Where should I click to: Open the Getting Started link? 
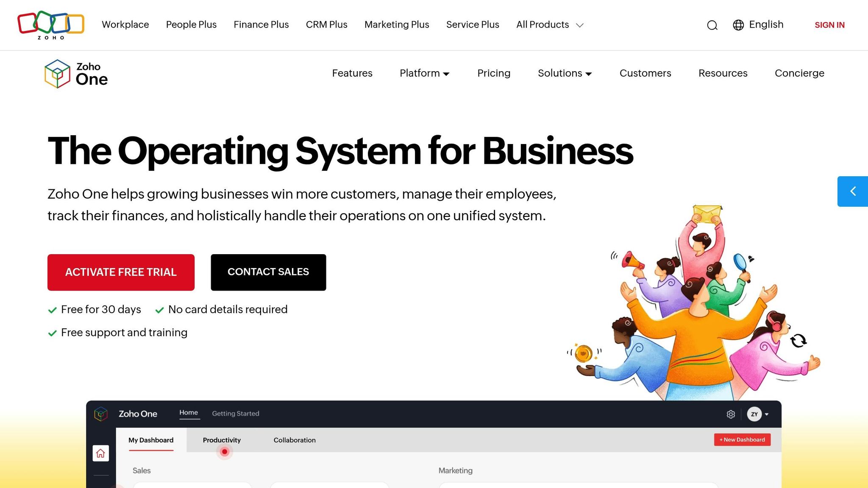(x=236, y=413)
